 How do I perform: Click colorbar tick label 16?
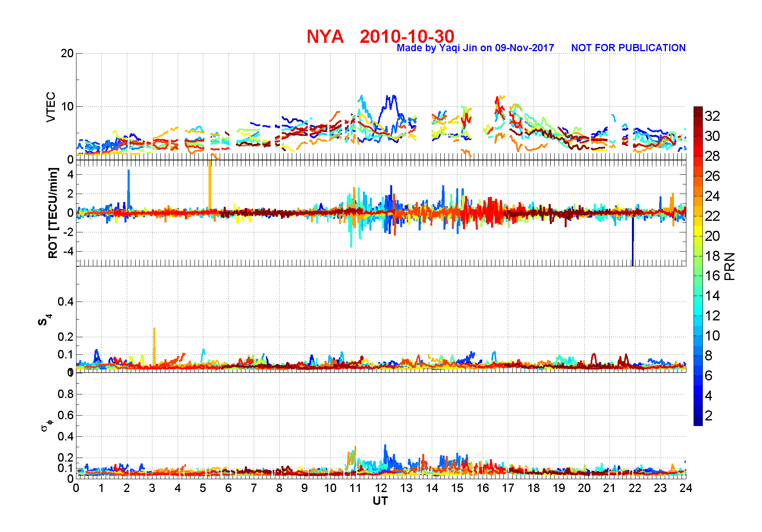click(712, 276)
